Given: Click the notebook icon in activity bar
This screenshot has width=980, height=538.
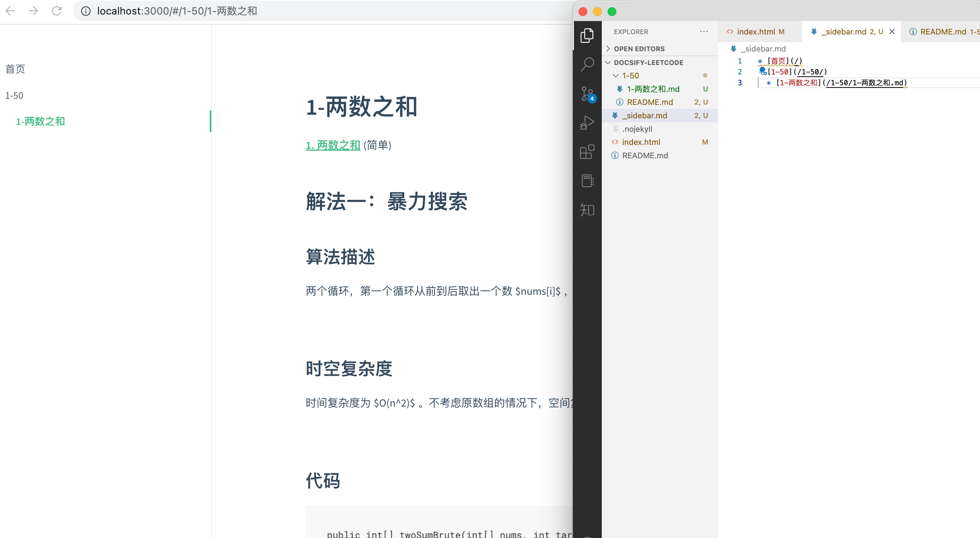Looking at the screenshot, I should tap(587, 181).
